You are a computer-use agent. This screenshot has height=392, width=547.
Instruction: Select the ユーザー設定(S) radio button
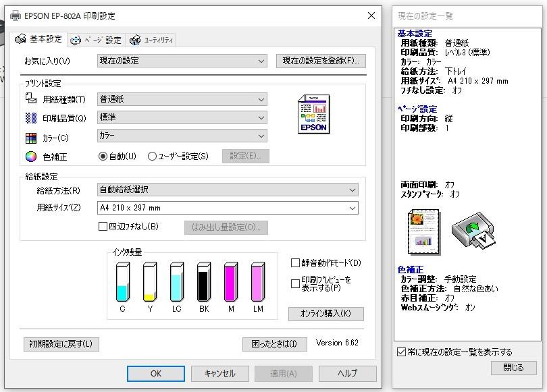152,157
